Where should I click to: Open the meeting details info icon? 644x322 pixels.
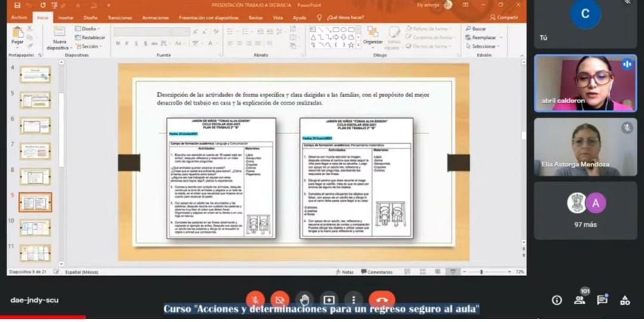556,300
